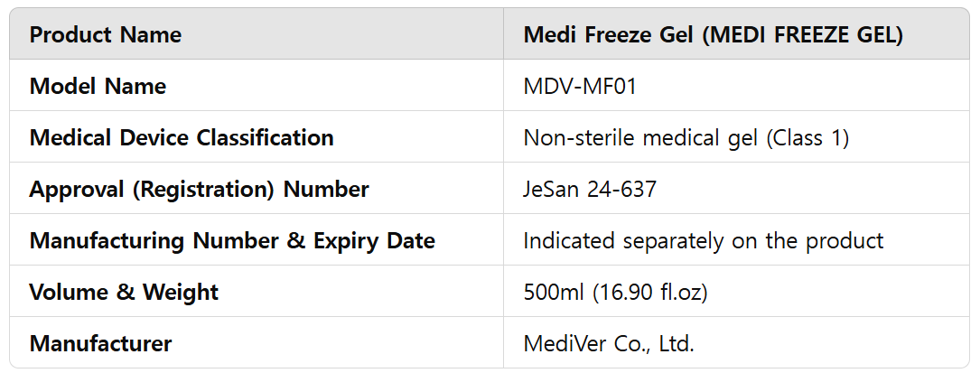Select the "Manufacturer" label cell

tap(100, 344)
